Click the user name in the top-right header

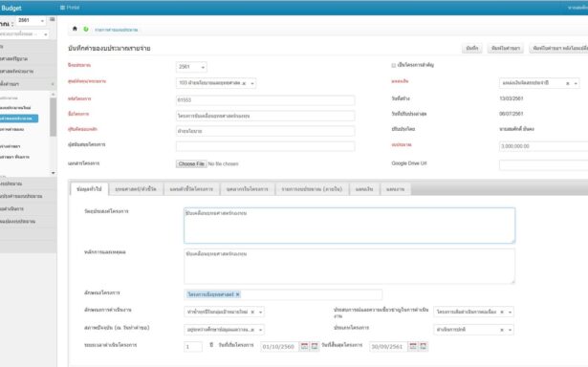[x=577, y=8]
